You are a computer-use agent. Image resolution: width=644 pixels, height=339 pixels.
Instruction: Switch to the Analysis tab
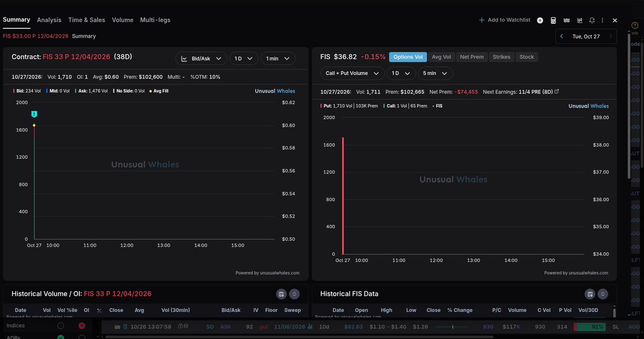point(49,20)
